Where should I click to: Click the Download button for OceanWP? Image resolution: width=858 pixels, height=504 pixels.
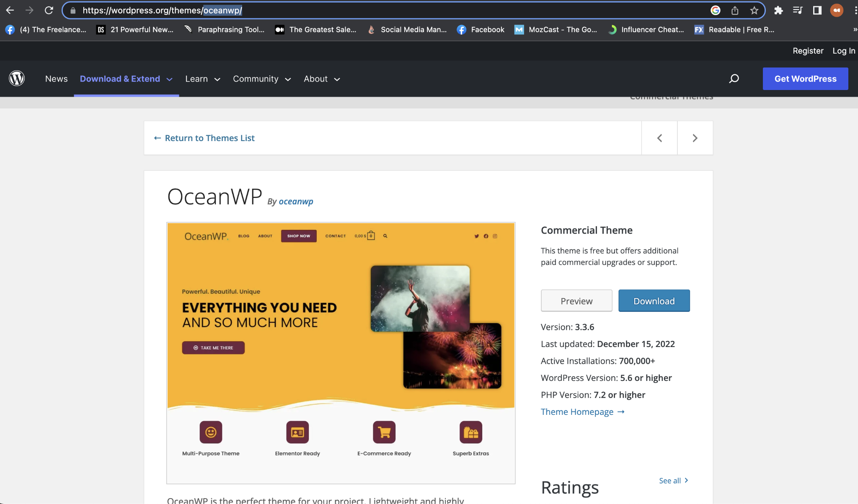click(654, 301)
